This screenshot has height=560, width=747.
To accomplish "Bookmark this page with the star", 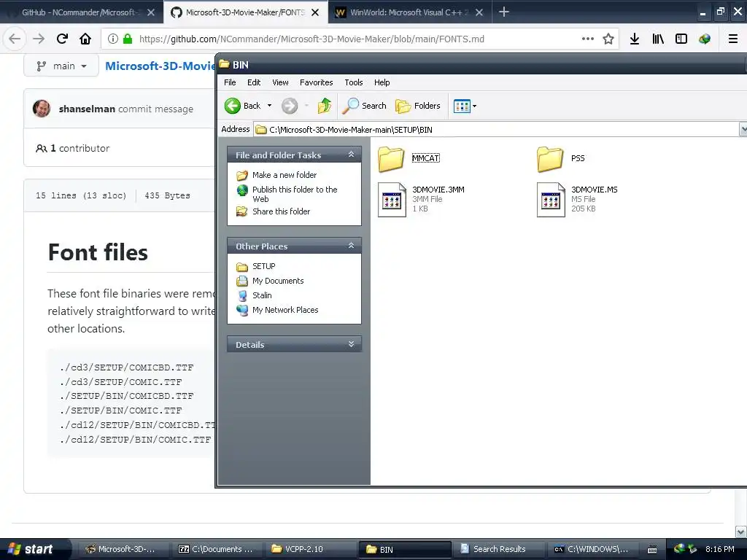I will click(608, 39).
